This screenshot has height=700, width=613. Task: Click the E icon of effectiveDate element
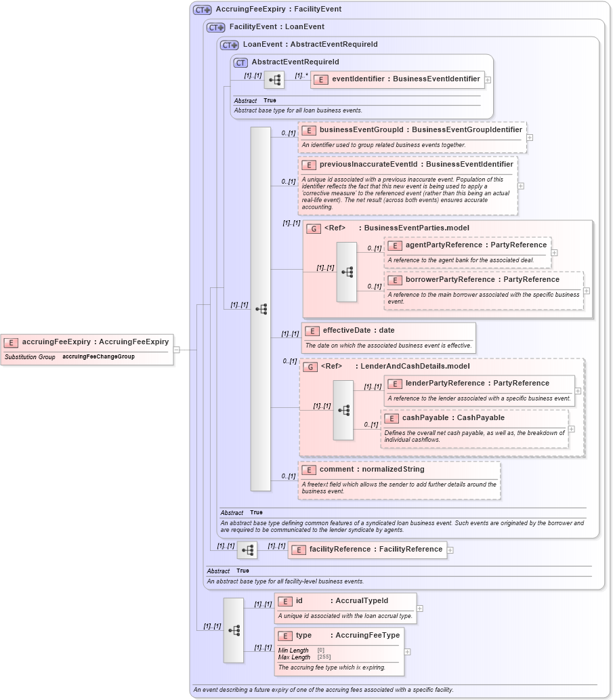tap(312, 331)
